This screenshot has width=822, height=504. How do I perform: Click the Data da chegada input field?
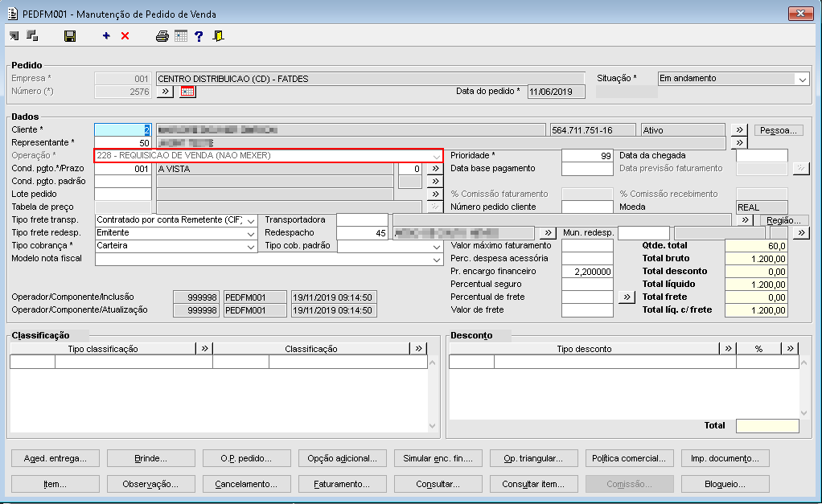[762, 156]
